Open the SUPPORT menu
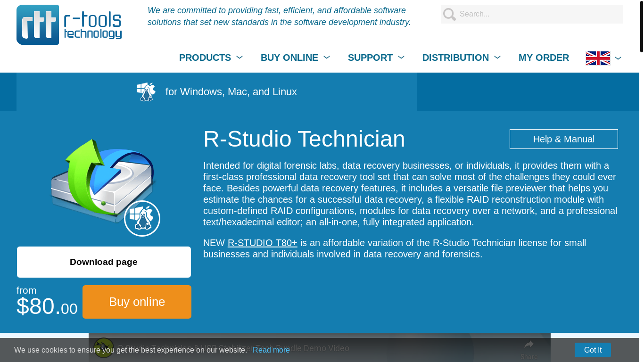This screenshot has height=362, width=644. point(370,58)
